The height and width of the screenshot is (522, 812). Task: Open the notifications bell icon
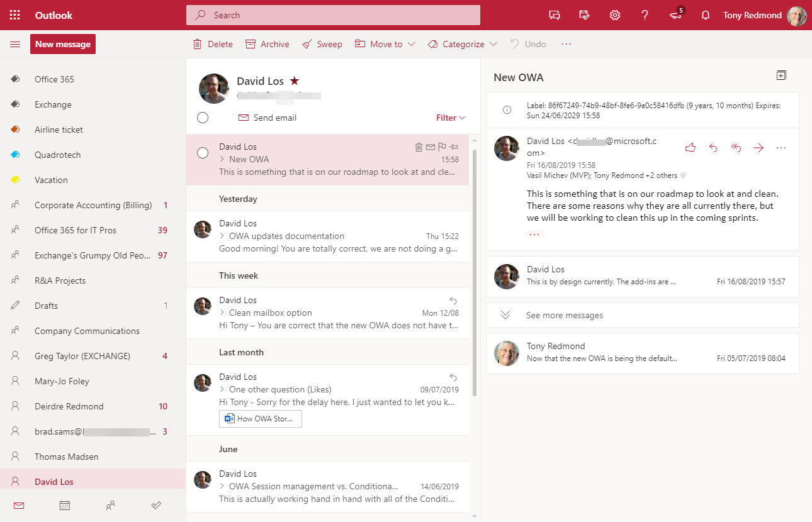click(706, 15)
